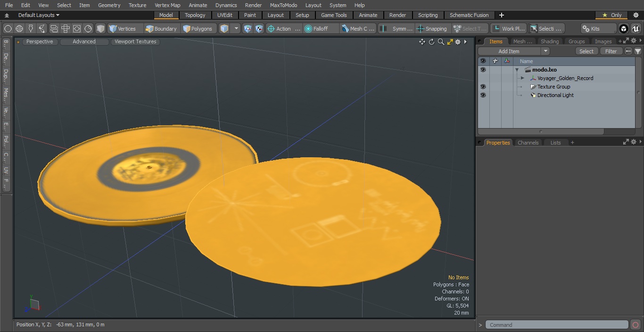Click the list options icon beside Filter
Screen dimensions: 644x332
(628, 51)
